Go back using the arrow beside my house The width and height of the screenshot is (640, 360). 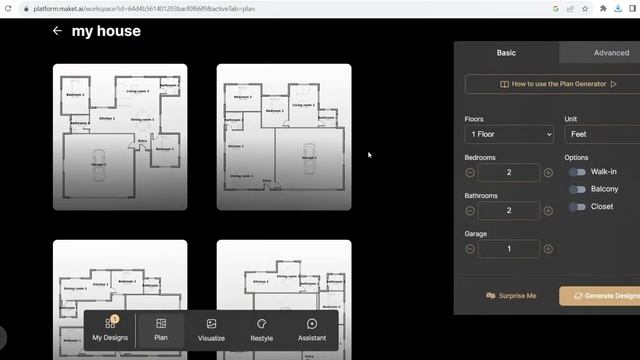(x=57, y=31)
